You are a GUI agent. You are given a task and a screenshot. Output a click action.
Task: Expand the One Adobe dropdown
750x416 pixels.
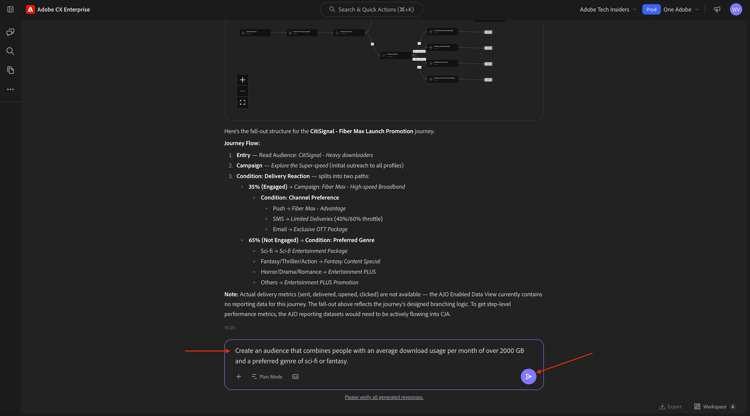click(x=681, y=9)
